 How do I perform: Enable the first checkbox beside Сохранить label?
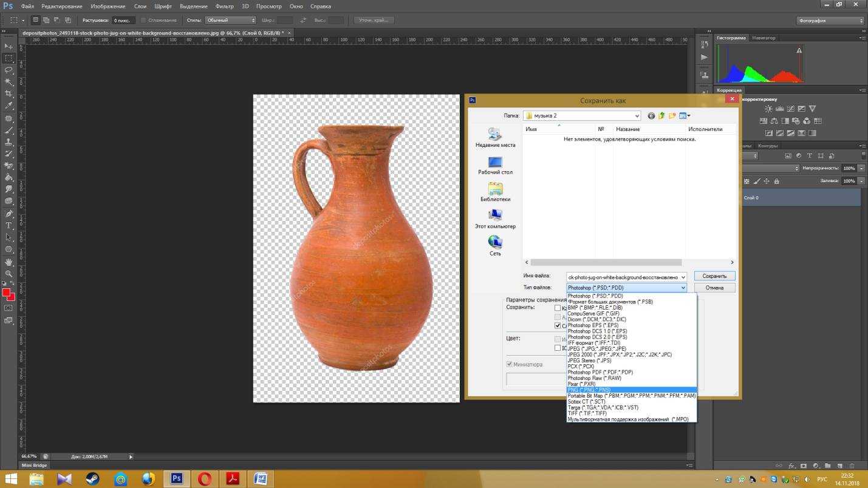(x=558, y=308)
